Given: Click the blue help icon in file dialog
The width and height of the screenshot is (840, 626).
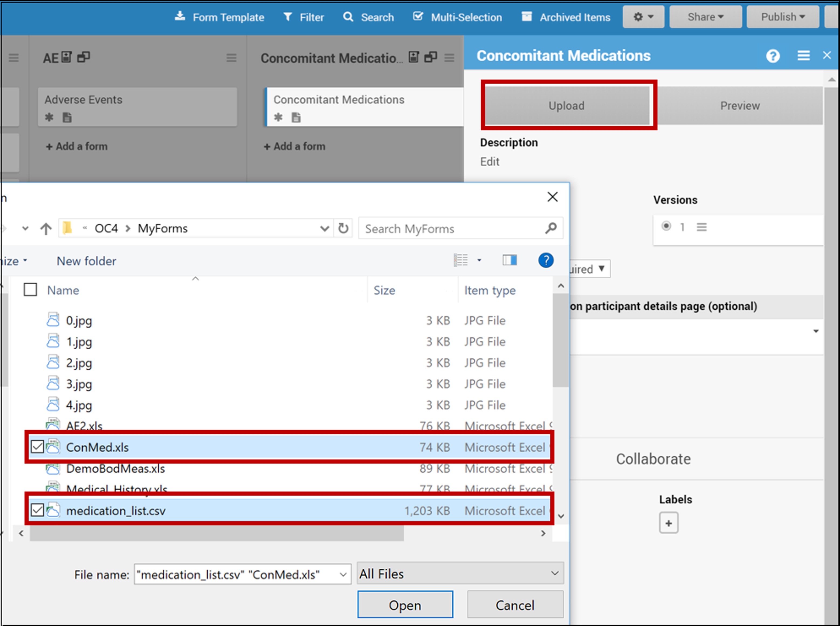Looking at the screenshot, I should click(x=545, y=260).
